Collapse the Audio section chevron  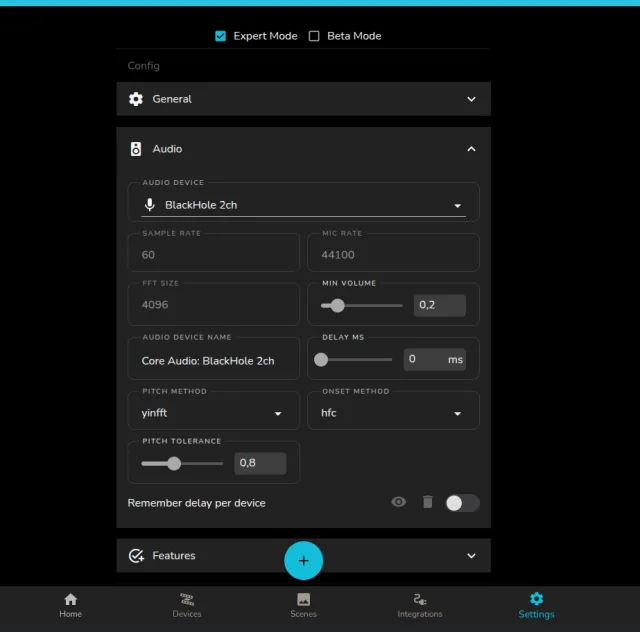[471, 149]
